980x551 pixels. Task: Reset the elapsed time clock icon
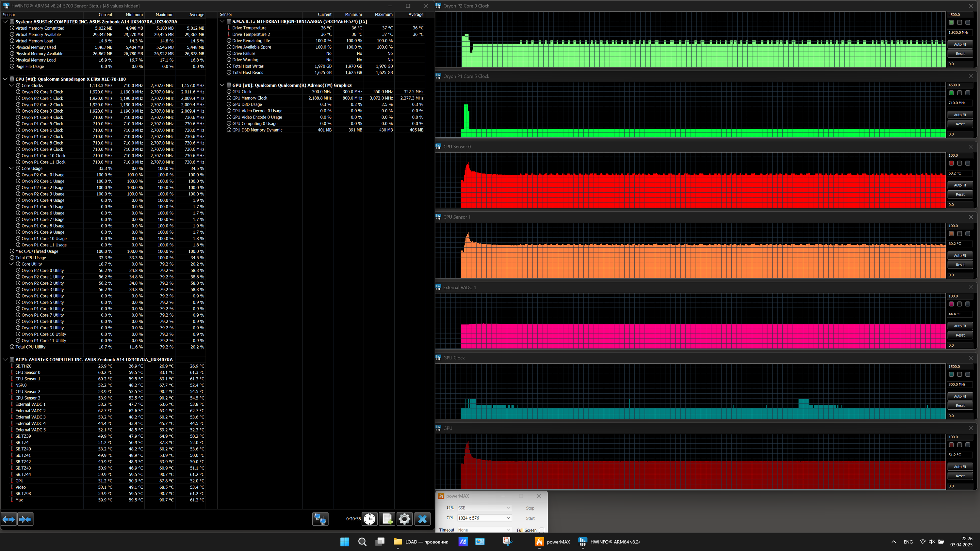(369, 519)
